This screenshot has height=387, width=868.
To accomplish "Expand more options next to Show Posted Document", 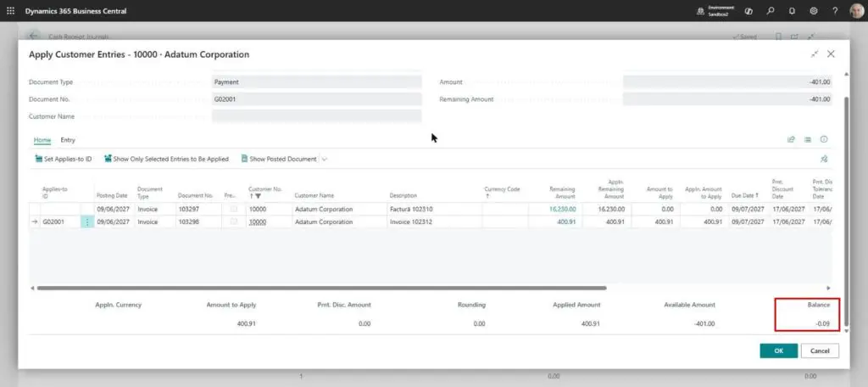I will (325, 159).
